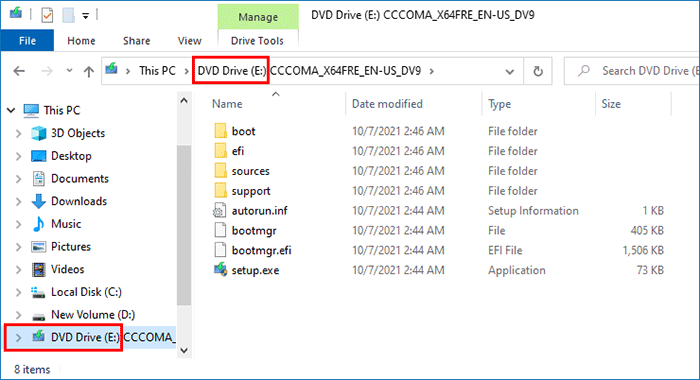Click the sources folder name

coord(250,171)
